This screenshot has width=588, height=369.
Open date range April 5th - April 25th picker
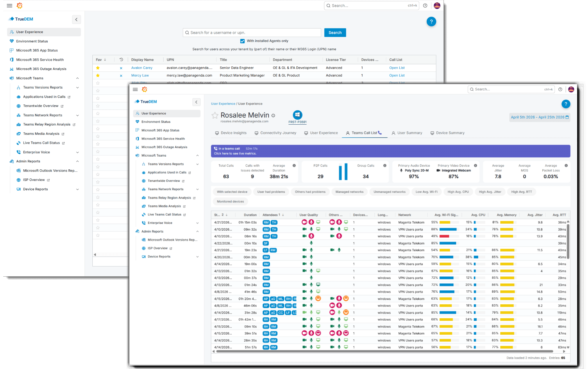point(540,117)
